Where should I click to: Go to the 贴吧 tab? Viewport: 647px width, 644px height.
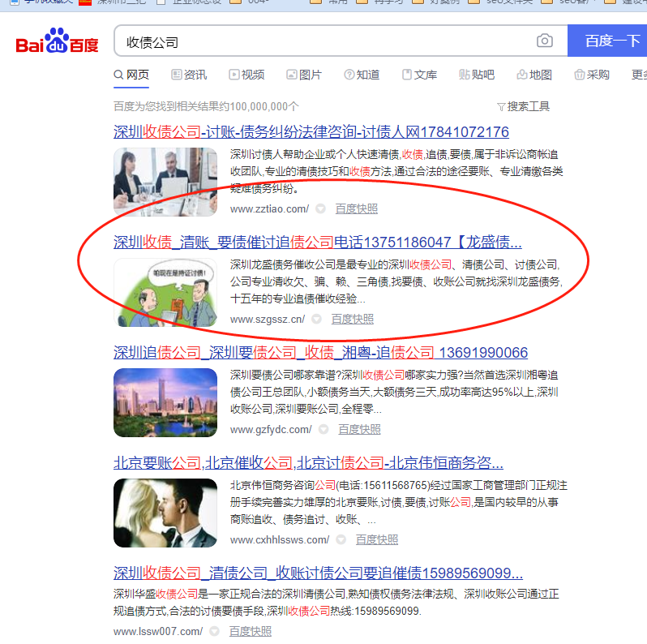click(477, 75)
